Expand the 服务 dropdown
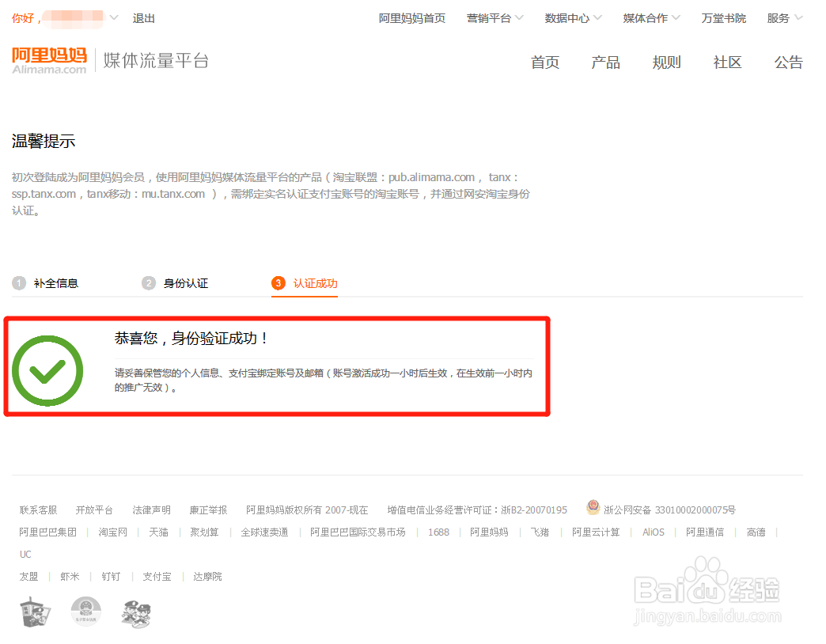Screen dimensions: 826x644 tap(798, 18)
